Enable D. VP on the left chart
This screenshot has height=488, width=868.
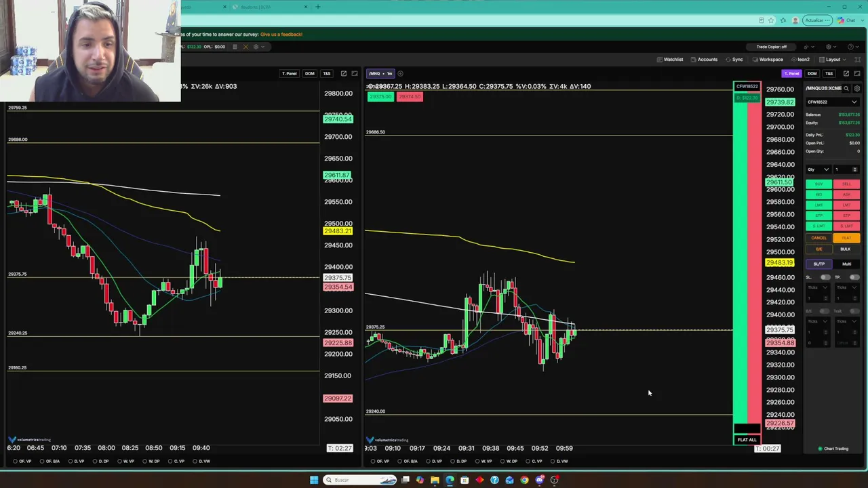click(77, 461)
